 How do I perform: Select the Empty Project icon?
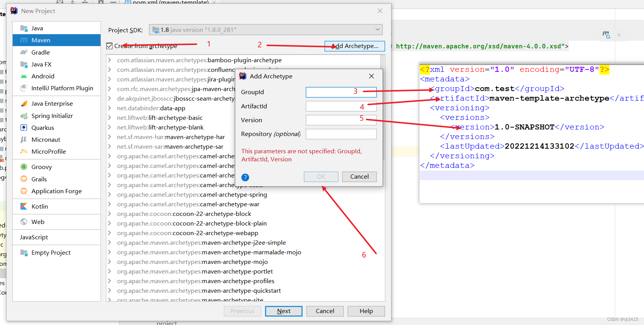click(x=24, y=252)
